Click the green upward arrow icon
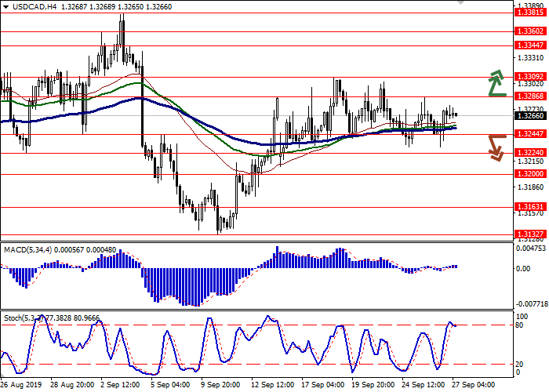 pos(496,83)
